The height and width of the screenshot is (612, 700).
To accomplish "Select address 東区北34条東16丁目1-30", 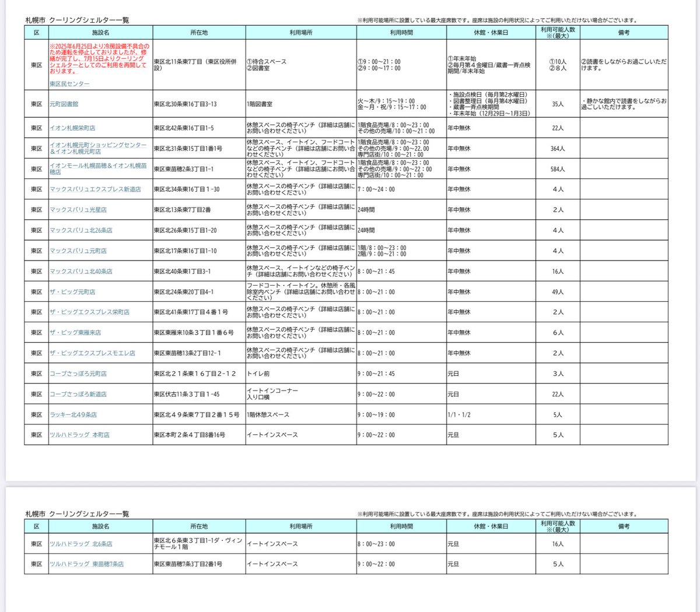I will coord(187,189).
